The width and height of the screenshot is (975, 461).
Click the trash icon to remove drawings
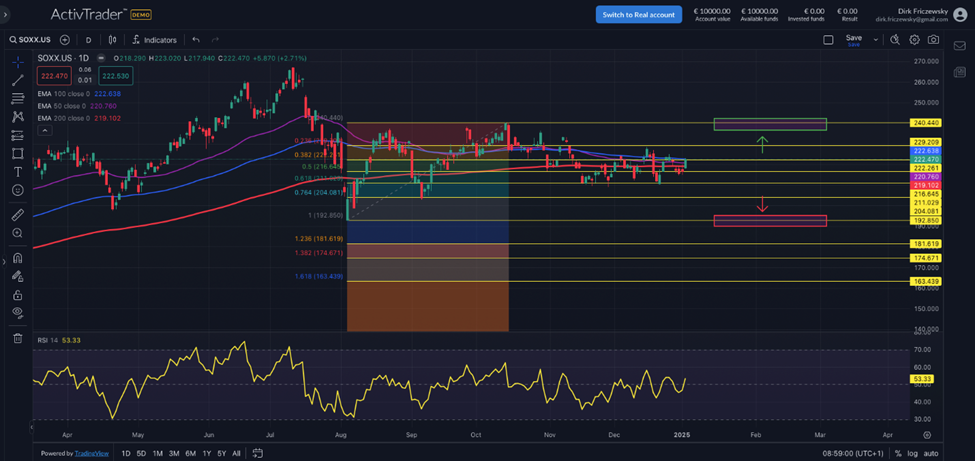coord(18,338)
